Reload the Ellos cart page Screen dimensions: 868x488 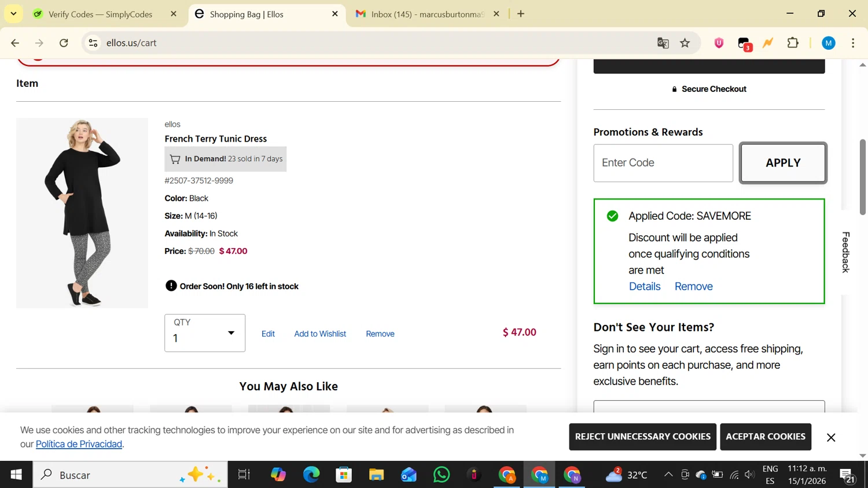[x=64, y=43]
